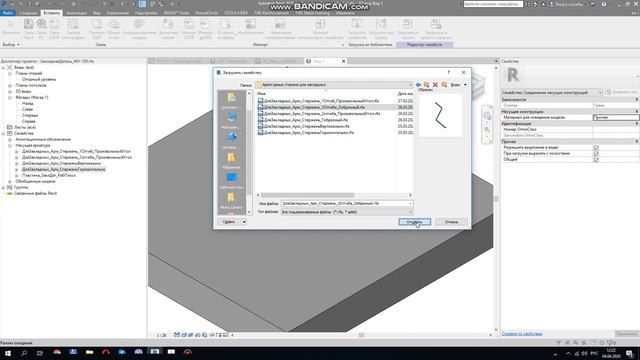Select the file ending 2отгиба_ПроизвольныйУгол.rfa in the dialog
Screen dimensions: 640x360
(x=319, y=113)
